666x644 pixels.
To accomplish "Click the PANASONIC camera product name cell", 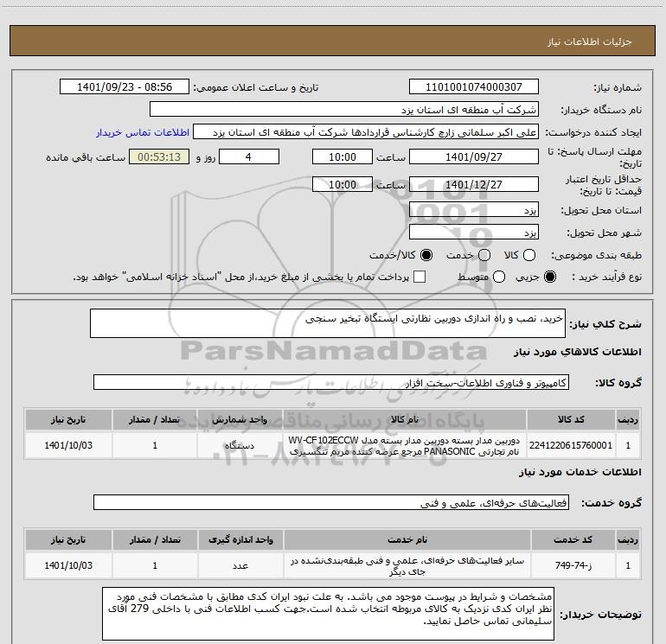I will pyautogui.click(x=404, y=445).
